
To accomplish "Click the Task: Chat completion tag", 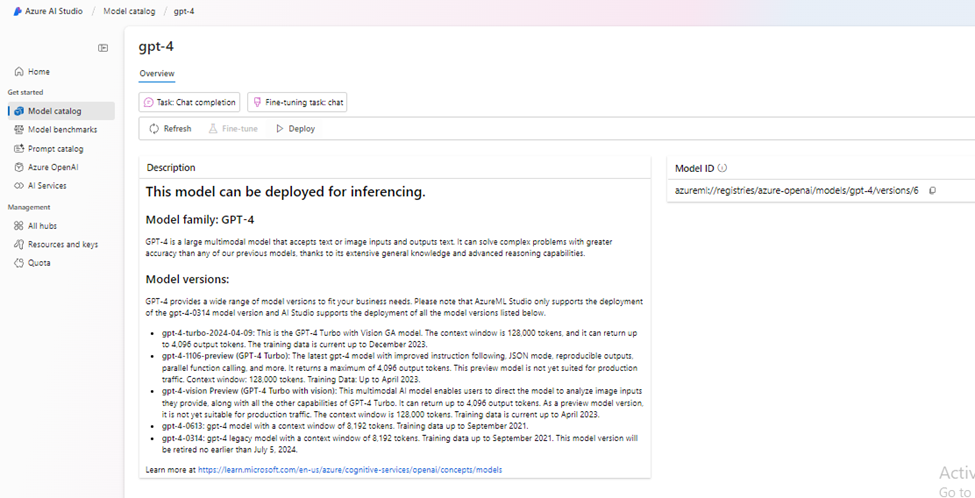I will [x=189, y=103].
